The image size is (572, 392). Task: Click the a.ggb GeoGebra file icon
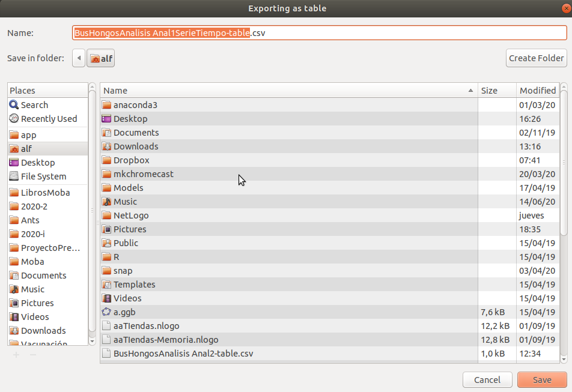106,312
